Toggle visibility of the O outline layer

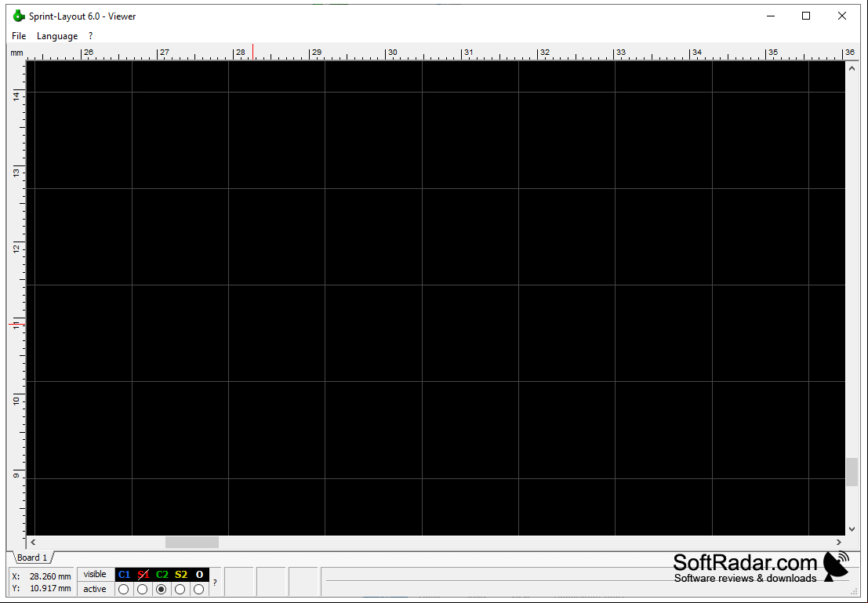pos(199,575)
